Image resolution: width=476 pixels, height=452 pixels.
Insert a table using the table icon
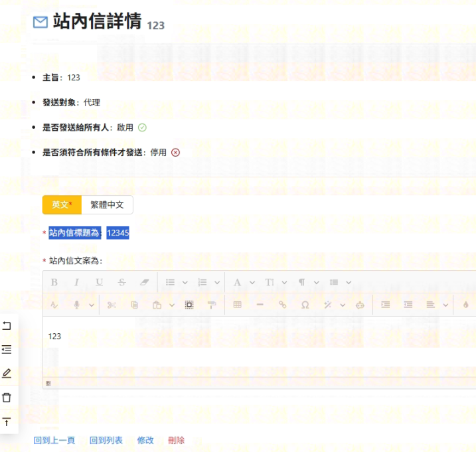(x=237, y=305)
